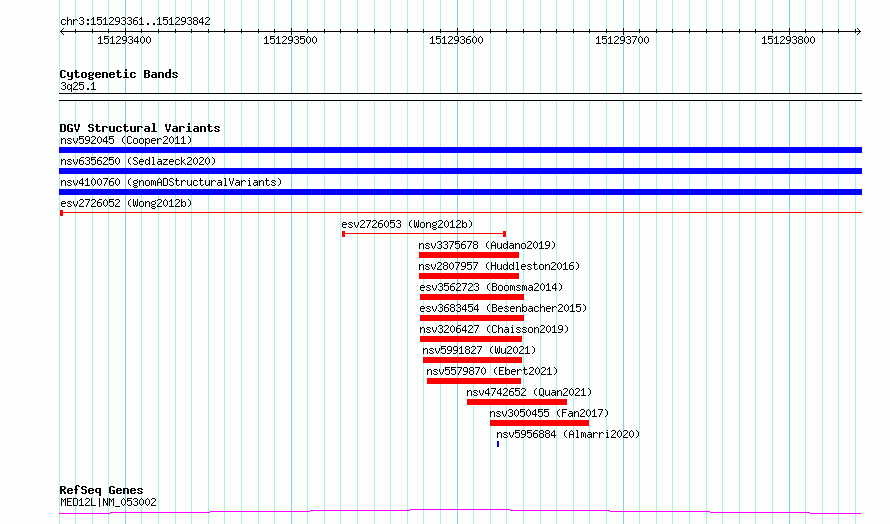Select the esv3683454 (Besenbacher2015) red bar
890x524 pixels.
472,318
